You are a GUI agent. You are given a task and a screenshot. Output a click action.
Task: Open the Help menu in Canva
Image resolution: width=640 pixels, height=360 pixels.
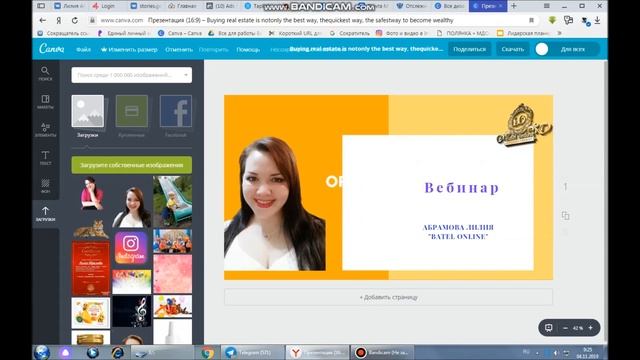(x=248, y=49)
